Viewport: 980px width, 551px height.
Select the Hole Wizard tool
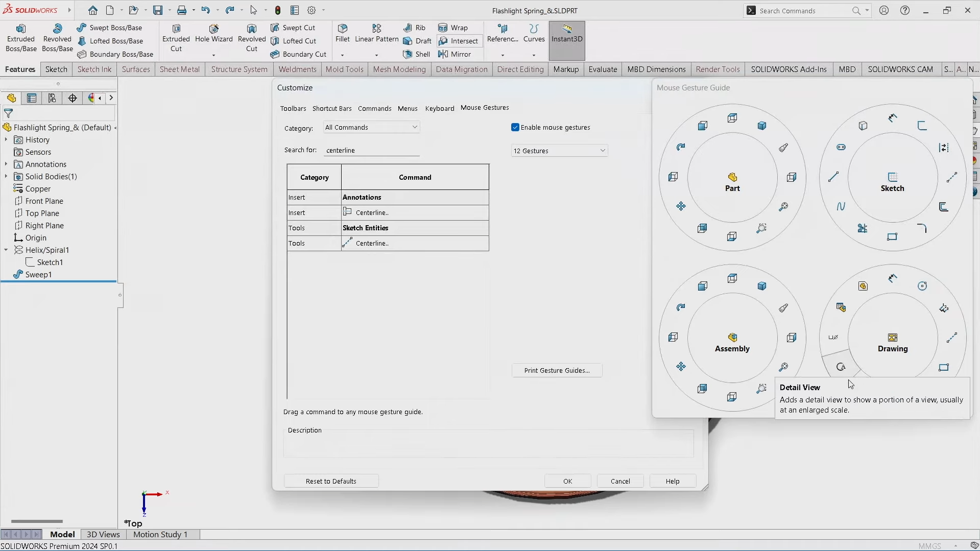(x=213, y=29)
